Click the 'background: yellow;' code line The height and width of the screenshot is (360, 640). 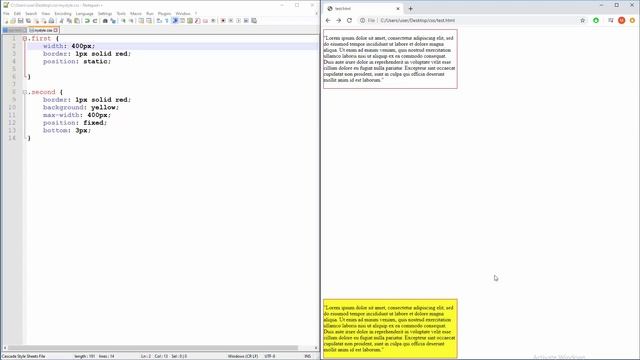pos(81,107)
